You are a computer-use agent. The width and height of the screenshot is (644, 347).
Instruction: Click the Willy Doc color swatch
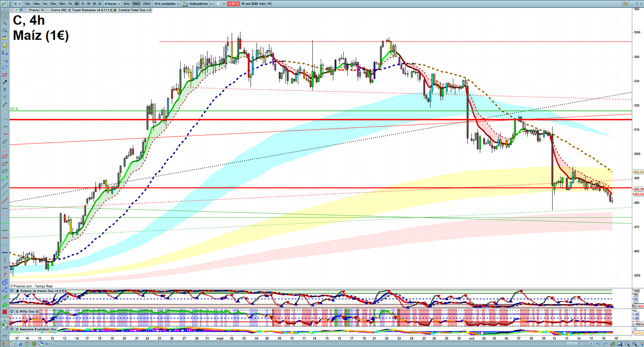pyautogui.click(x=17, y=312)
